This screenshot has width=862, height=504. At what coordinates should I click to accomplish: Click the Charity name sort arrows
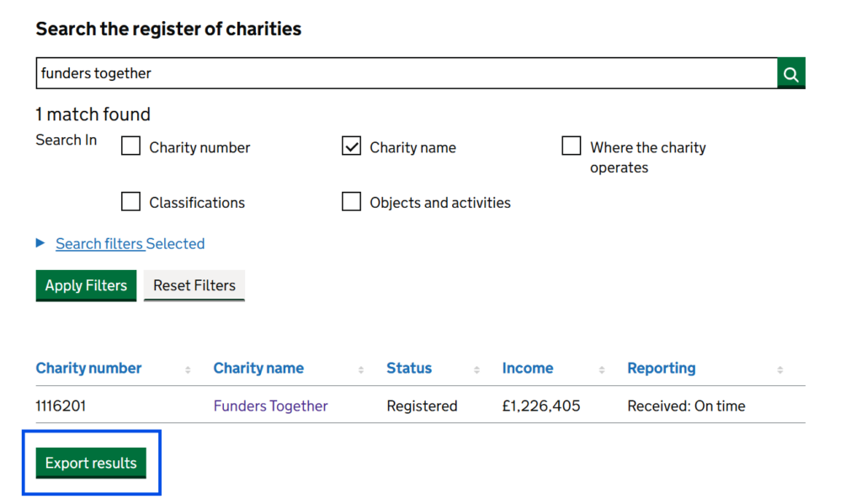[361, 369]
